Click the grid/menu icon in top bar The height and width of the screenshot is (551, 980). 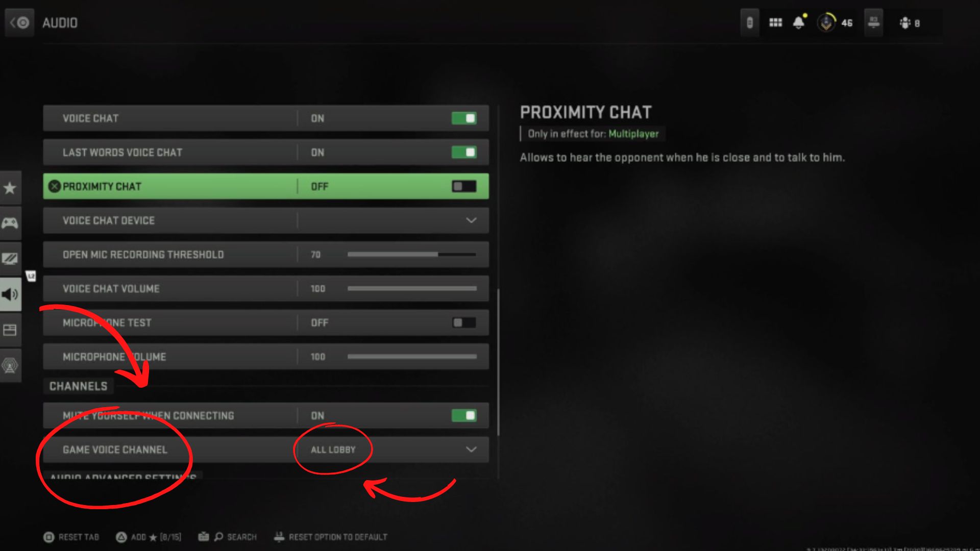tap(775, 23)
